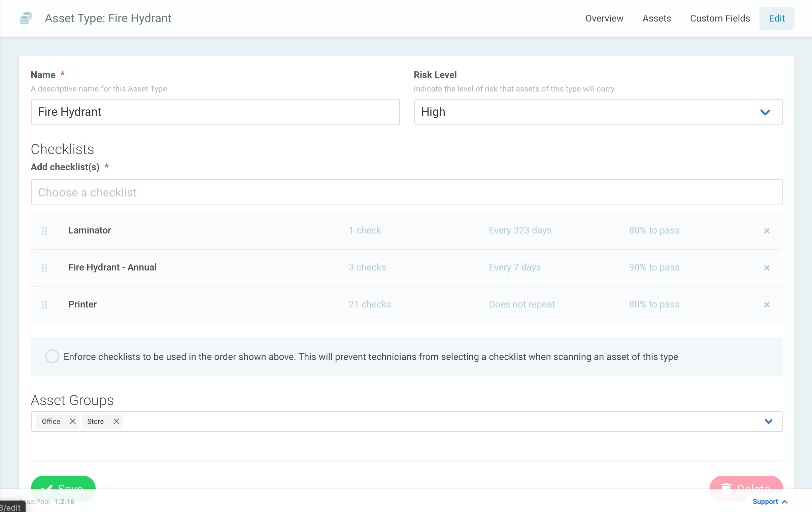Enable enforce checklists order option
This screenshot has width=812, height=512.
52,356
